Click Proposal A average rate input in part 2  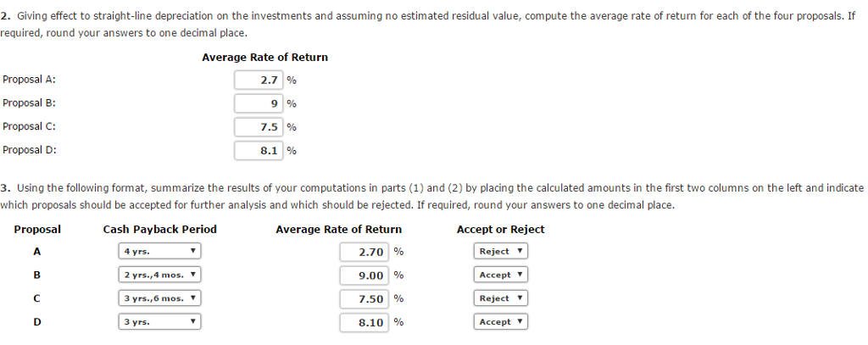tap(259, 80)
